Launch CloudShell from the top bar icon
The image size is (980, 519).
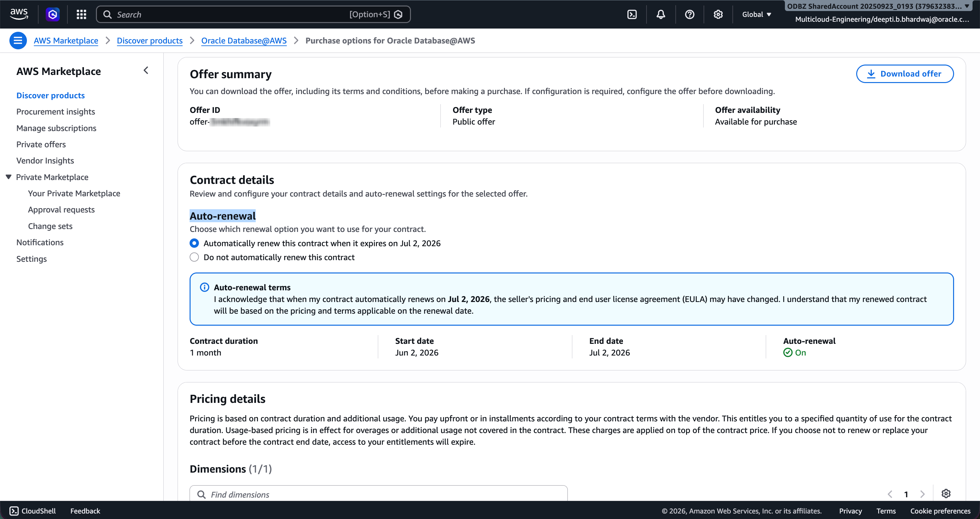[x=632, y=15]
